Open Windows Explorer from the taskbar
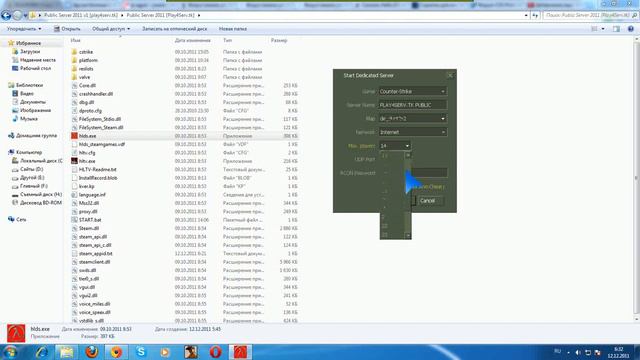Image resolution: width=640 pixels, height=360 pixels. pos(66,352)
